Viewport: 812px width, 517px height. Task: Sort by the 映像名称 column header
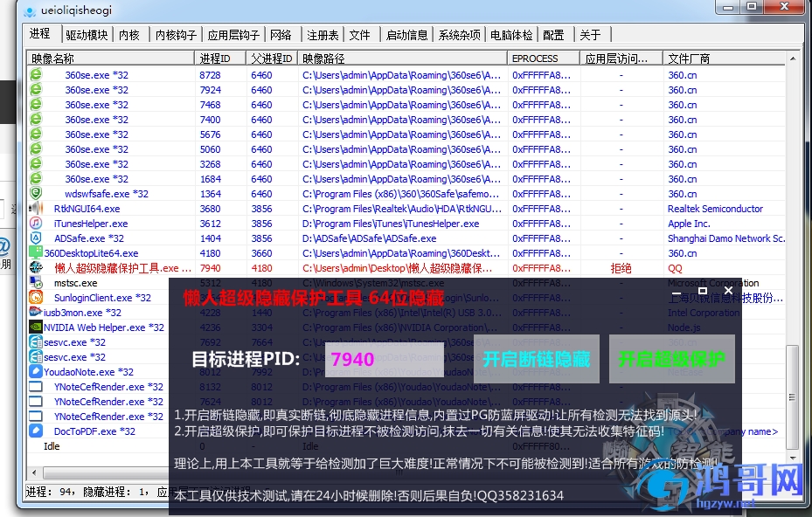(111, 59)
